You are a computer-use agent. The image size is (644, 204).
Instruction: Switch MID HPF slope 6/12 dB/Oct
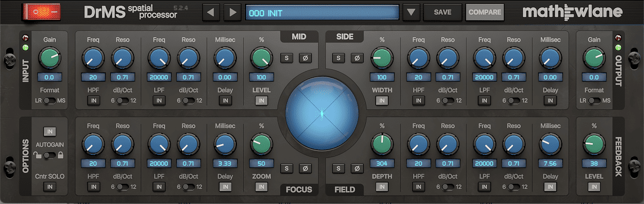(x=123, y=101)
